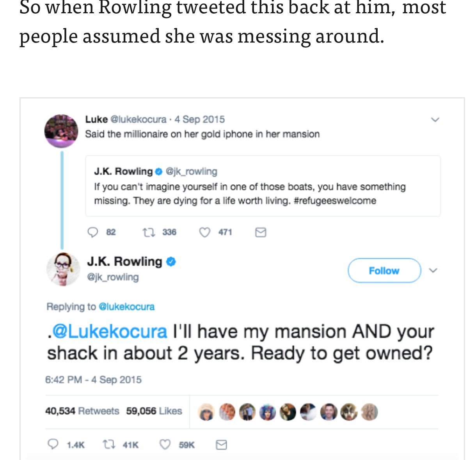Open Luke's profile avatar

[61, 131]
